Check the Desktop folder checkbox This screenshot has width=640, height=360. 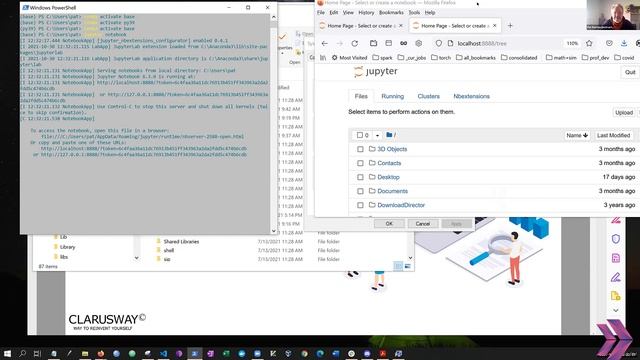(x=360, y=177)
